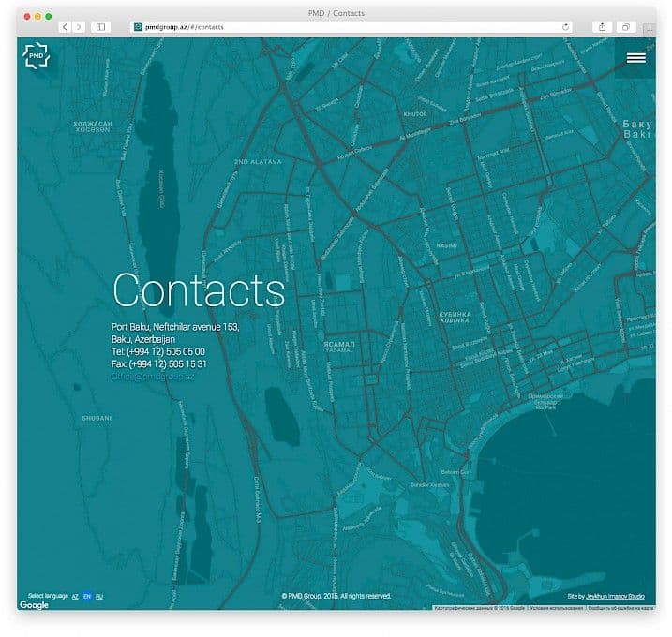Reload the page with refresh icon
The width and height of the screenshot is (672, 637).
[x=565, y=27]
